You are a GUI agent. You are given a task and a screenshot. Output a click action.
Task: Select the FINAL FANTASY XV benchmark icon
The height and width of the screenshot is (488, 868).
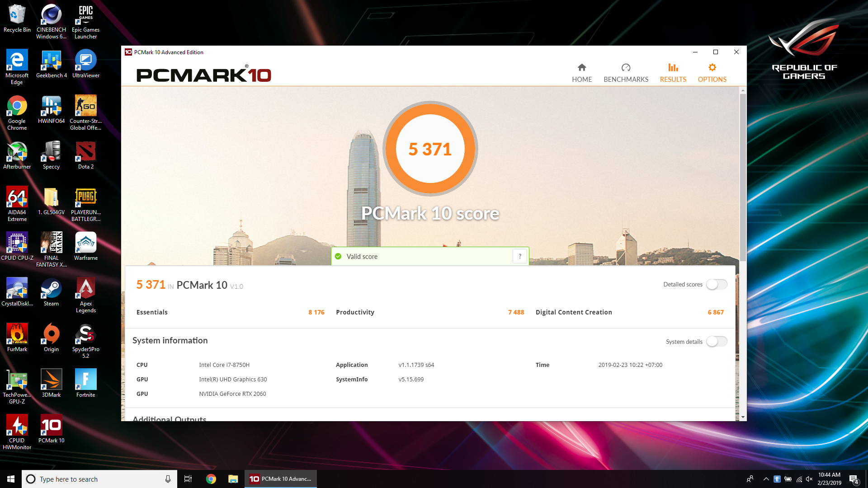tap(51, 249)
